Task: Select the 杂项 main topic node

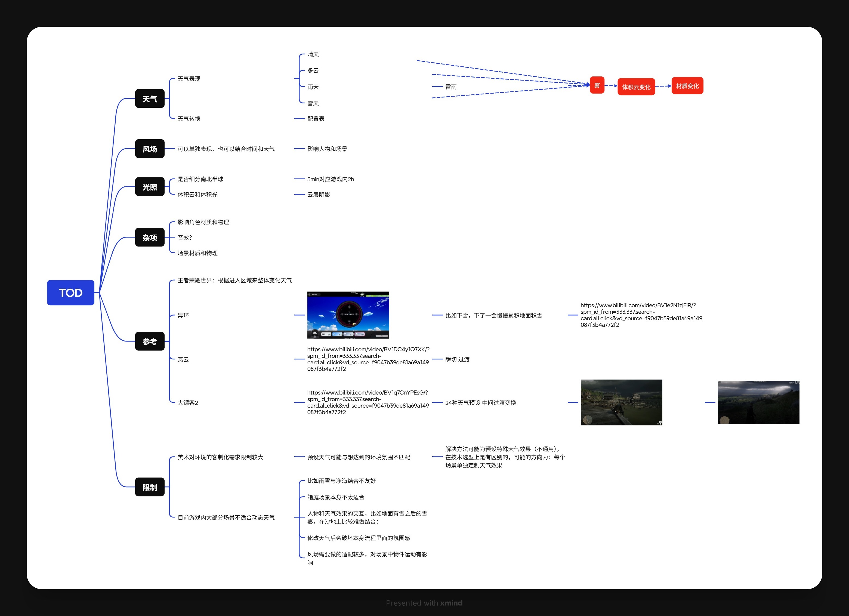Action: pyautogui.click(x=150, y=237)
